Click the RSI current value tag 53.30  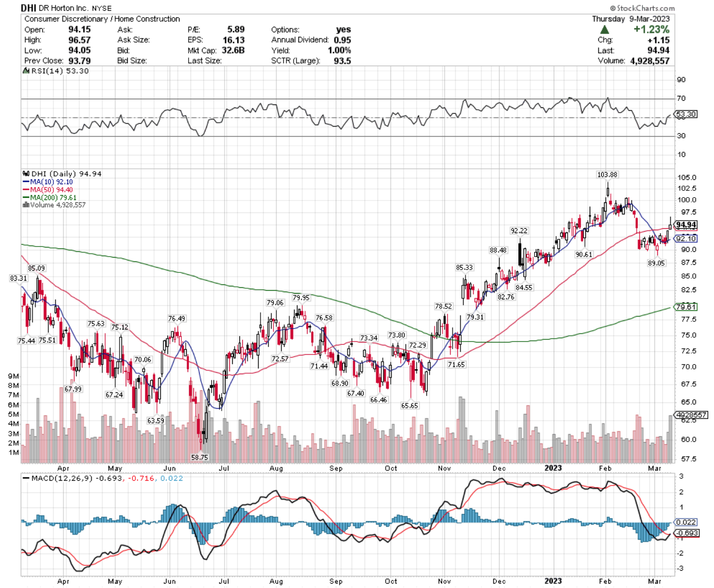(686, 114)
